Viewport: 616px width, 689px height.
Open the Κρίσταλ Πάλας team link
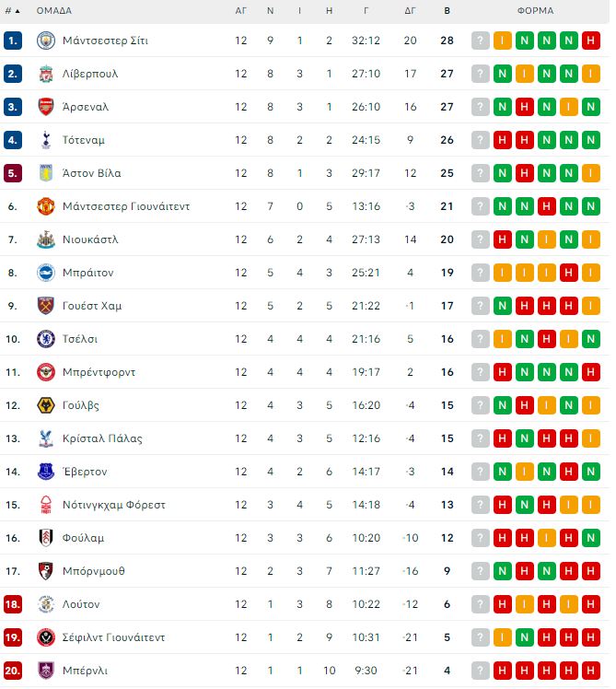click(102, 438)
